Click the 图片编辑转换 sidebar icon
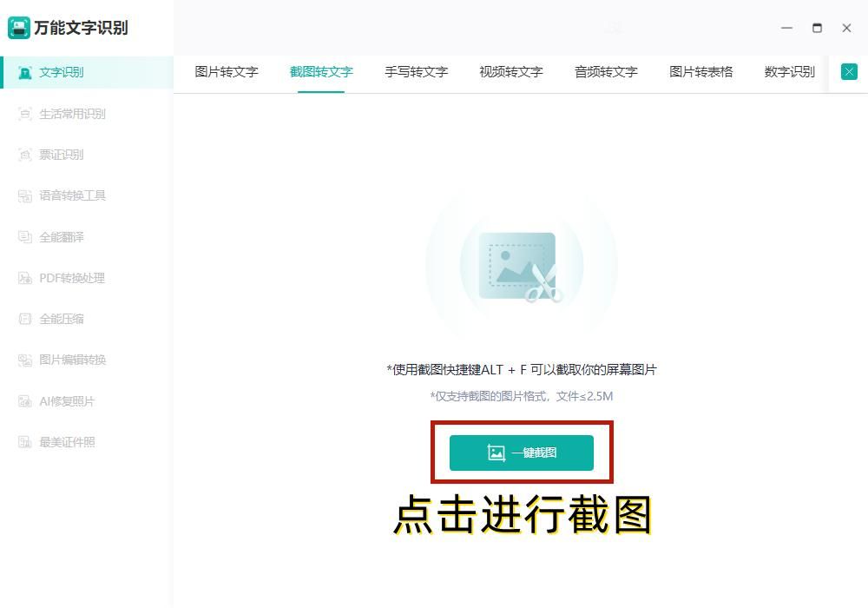The width and height of the screenshot is (868, 608). coord(25,360)
